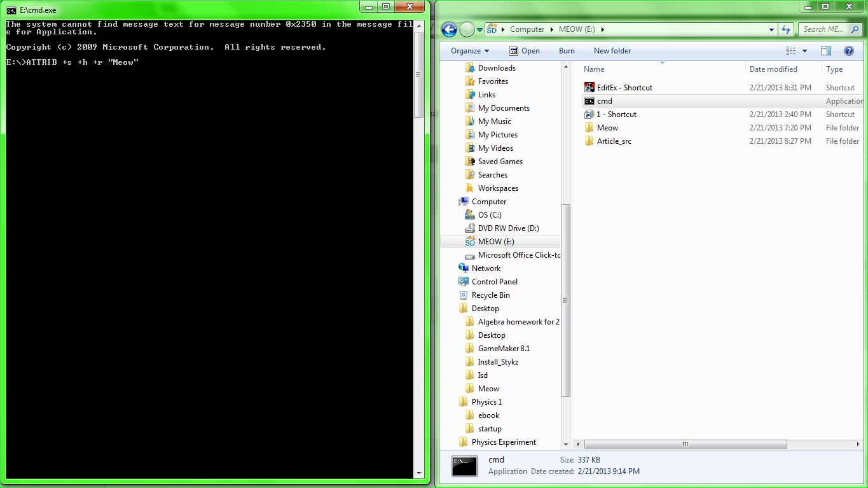This screenshot has width=868, height=488.
Task: Click the refresh icon beside address bar
Action: pyautogui.click(x=786, y=29)
